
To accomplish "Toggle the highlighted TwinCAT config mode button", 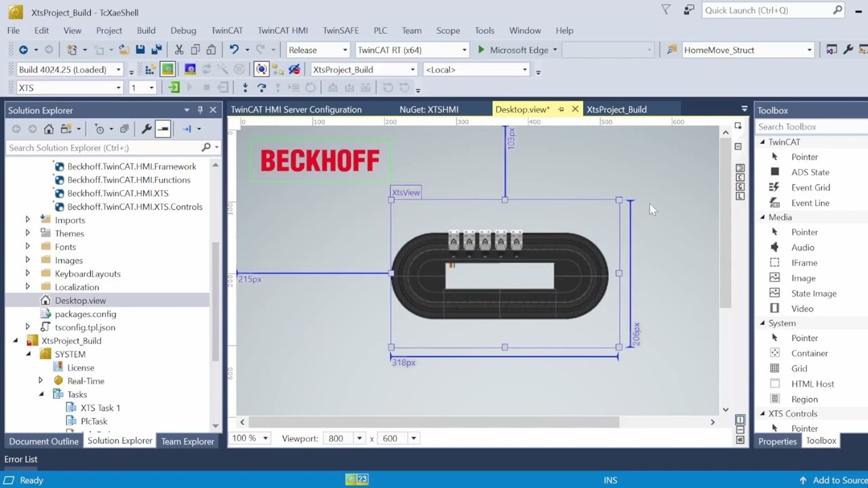I will point(167,69).
